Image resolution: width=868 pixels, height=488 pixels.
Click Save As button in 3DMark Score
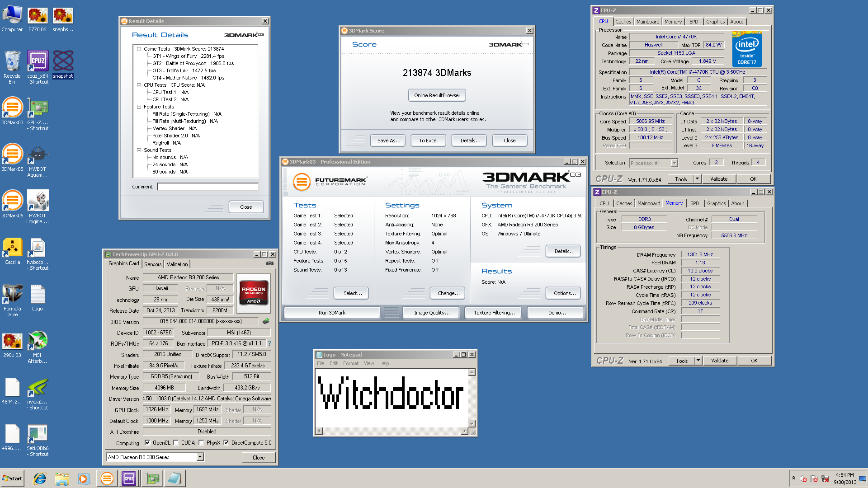click(x=389, y=141)
